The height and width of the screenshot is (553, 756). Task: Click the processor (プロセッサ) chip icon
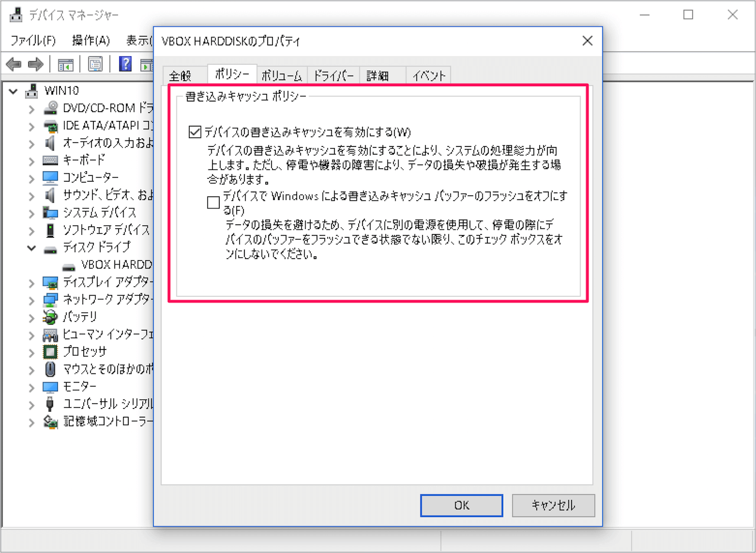[x=51, y=352]
